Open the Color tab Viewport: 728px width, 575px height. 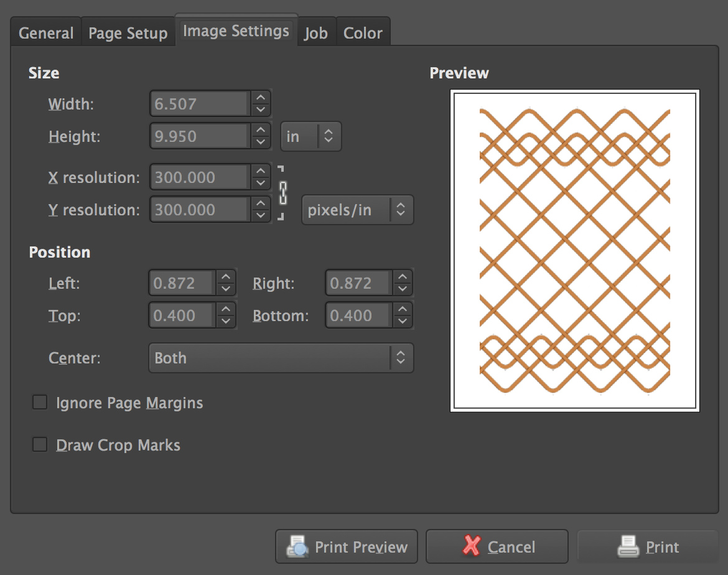363,33
